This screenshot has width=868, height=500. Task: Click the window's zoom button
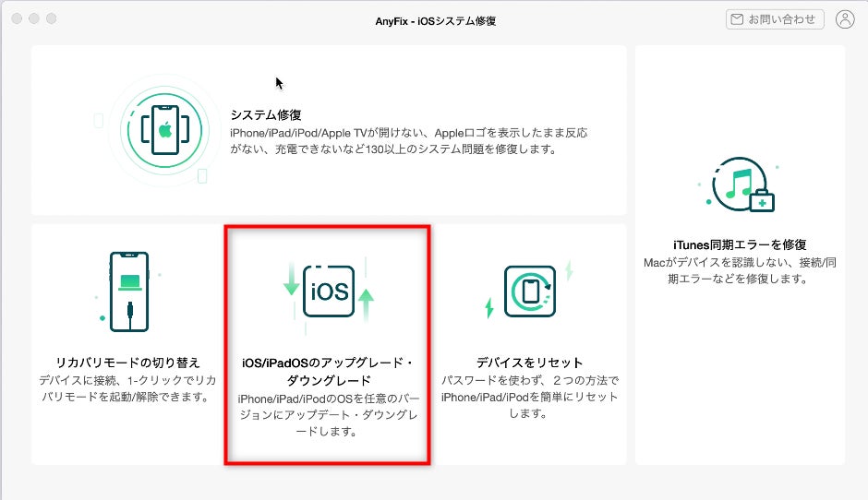point(51,18)
